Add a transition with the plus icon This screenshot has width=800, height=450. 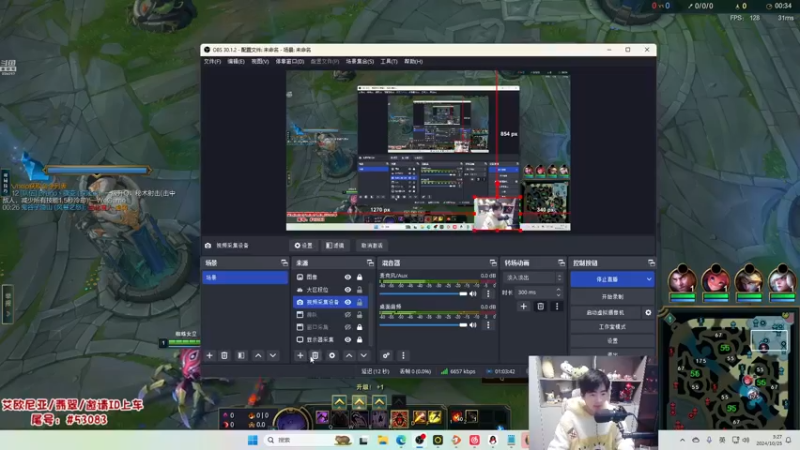click(523, 306)
